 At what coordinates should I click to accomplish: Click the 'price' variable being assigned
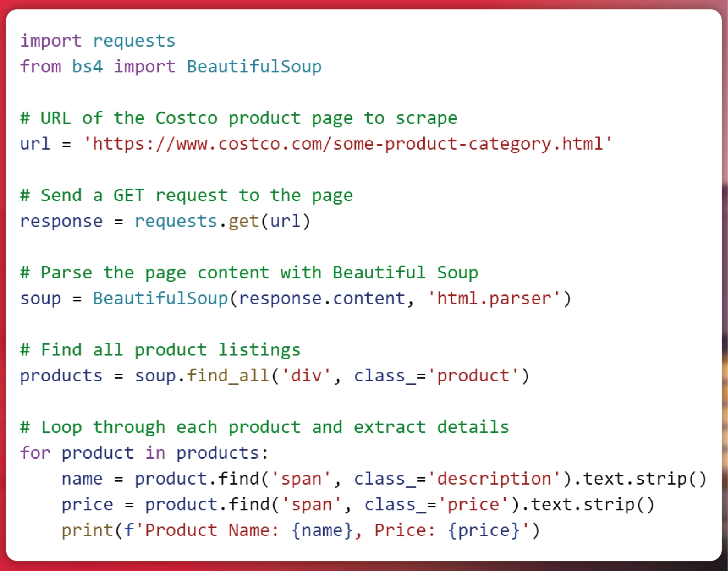(x=88, y=505)
